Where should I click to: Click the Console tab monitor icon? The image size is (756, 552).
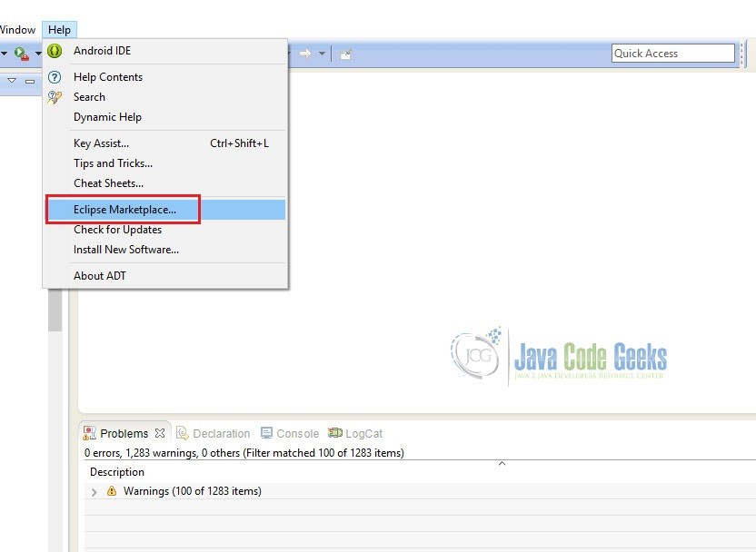pyautogui.click(x=266, y=433)
